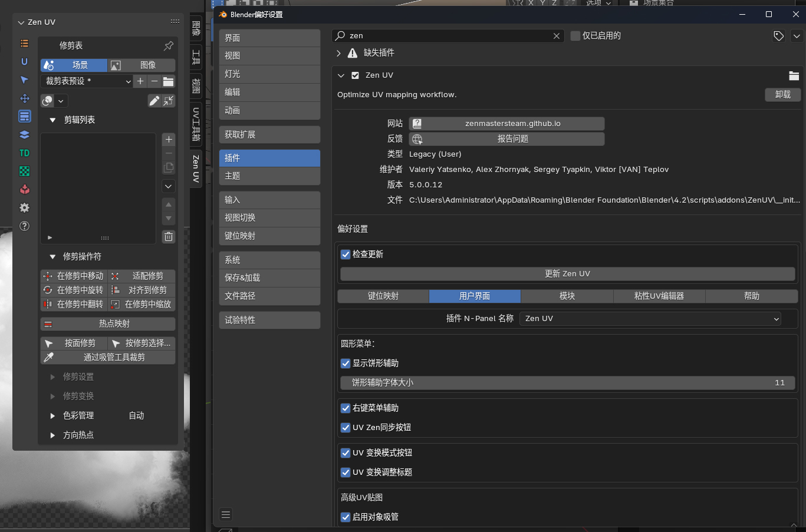Open the blue stack layers category
Image resolution: width=806 pixels, height=532 pixels.
coord(24,135)
